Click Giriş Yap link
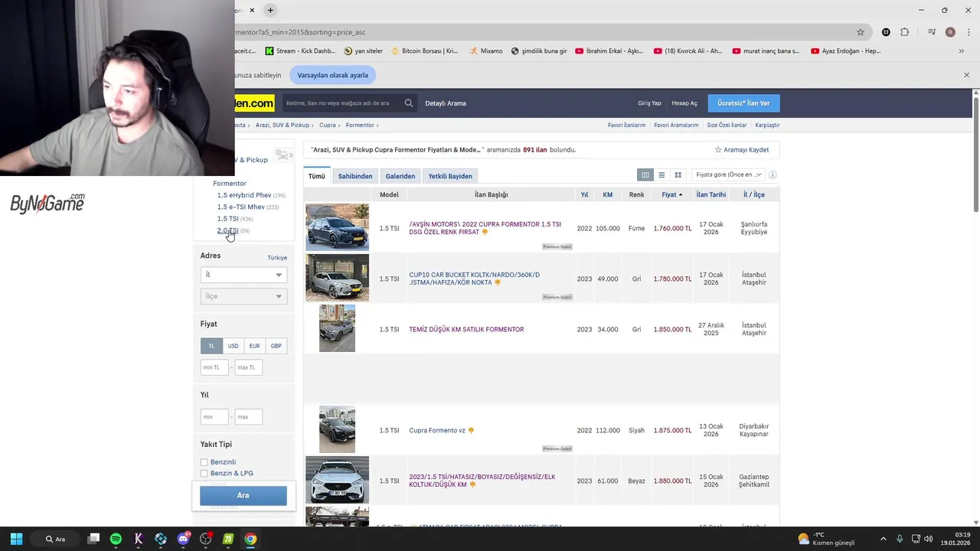This screenshot has width=980, height=551. point(649,103)
